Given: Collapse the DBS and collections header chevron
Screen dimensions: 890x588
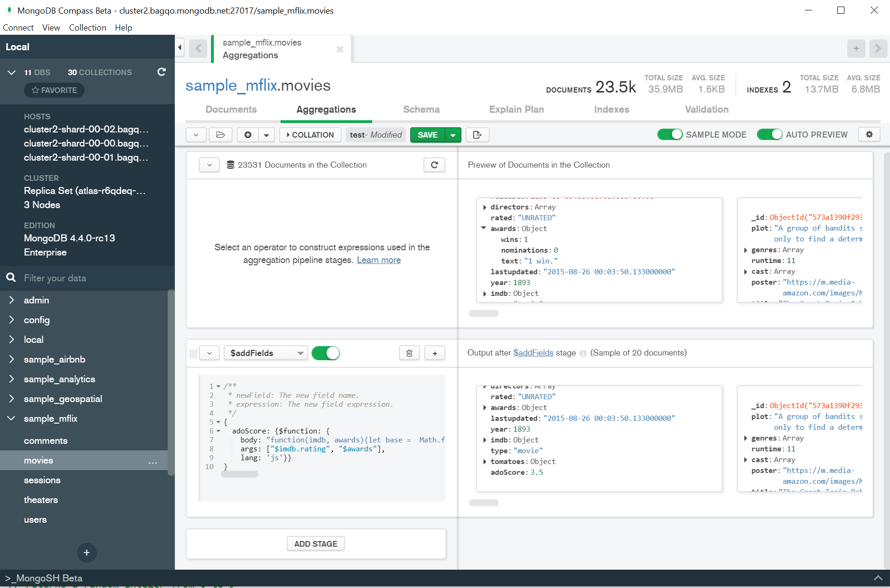Looking at the screenshot, I should coord(12,72).
